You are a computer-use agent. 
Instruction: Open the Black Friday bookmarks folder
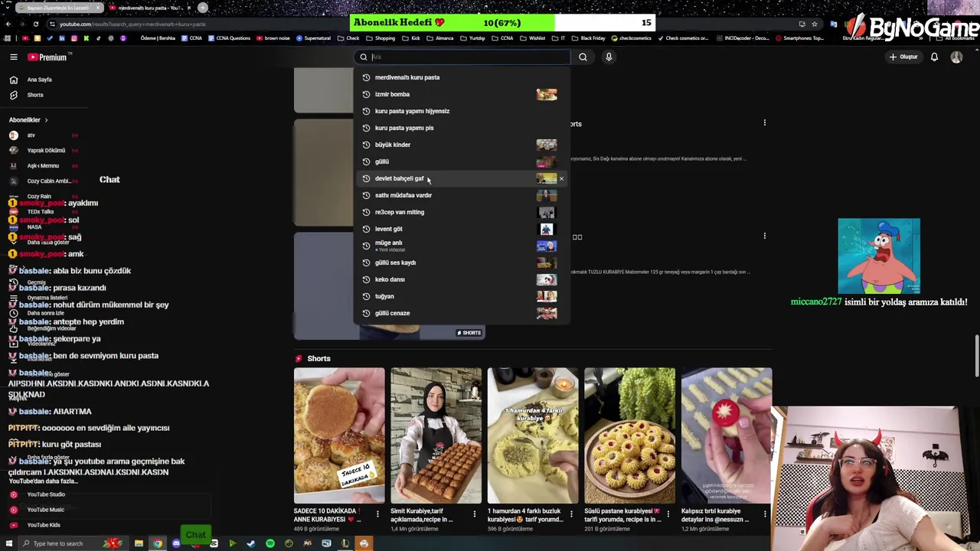(x=590, y=38)
